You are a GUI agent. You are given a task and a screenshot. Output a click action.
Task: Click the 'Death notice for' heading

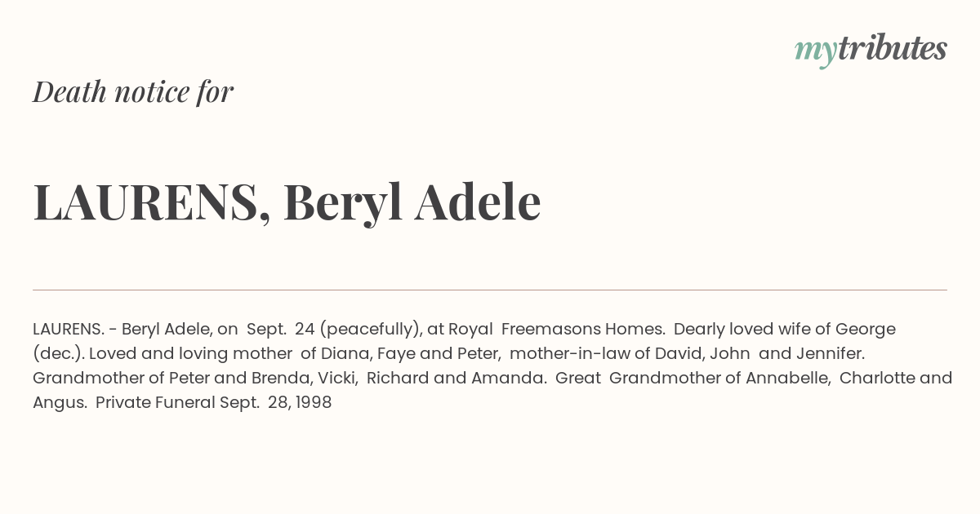pyautogui.click(x=133, y=92)
